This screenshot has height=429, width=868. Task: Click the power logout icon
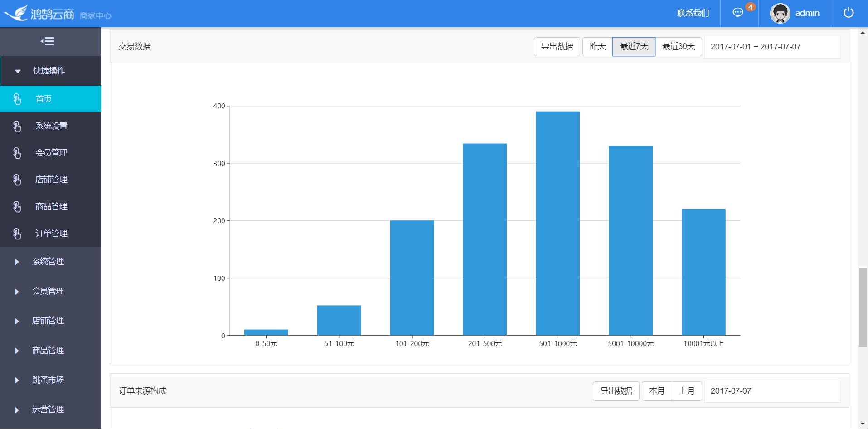click(x=849, y=13)
